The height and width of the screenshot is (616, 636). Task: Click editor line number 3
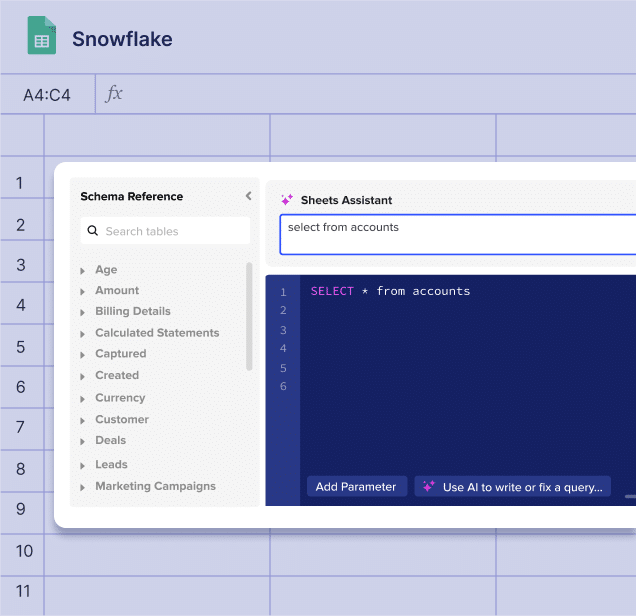tap(283, 330)
